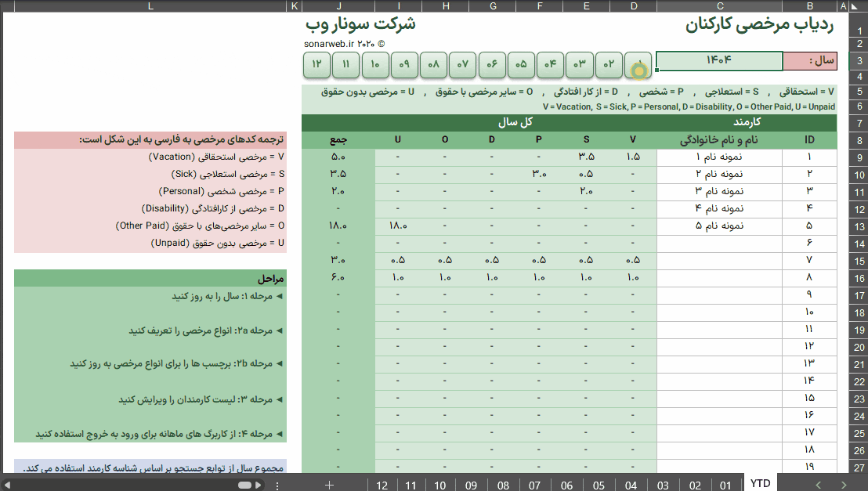Click the first month button ۰۱
868x491 pixels.
[x=638, y=64]
